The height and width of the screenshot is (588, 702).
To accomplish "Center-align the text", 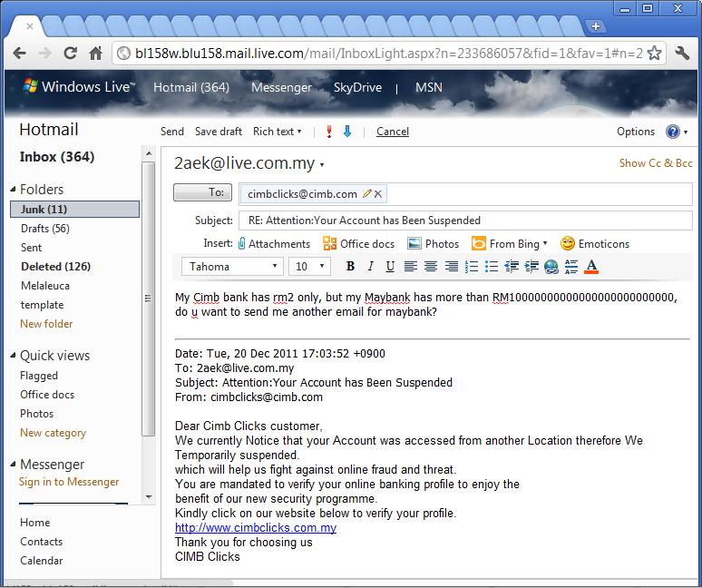I will pos(431,267).
